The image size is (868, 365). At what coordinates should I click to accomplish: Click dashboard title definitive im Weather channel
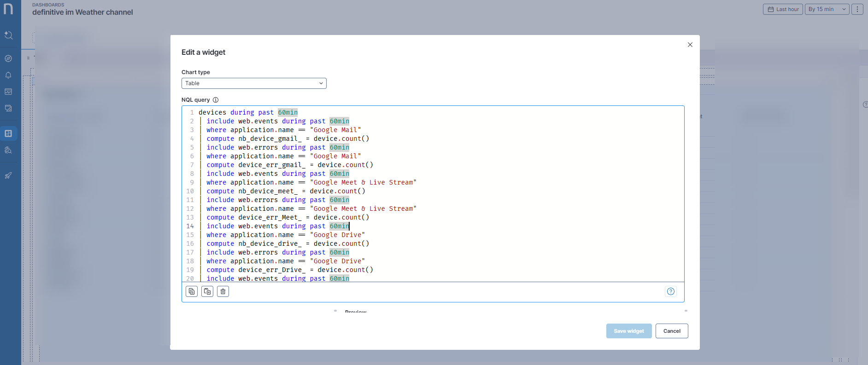(82, 12)
